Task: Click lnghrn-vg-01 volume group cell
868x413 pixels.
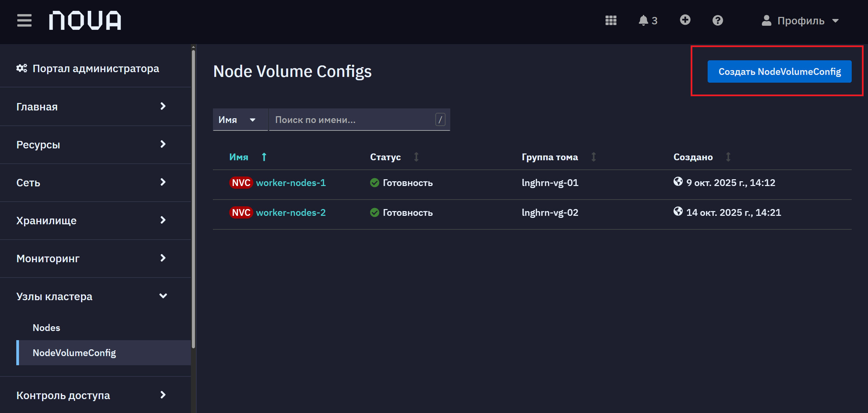Action: [550, 183]
